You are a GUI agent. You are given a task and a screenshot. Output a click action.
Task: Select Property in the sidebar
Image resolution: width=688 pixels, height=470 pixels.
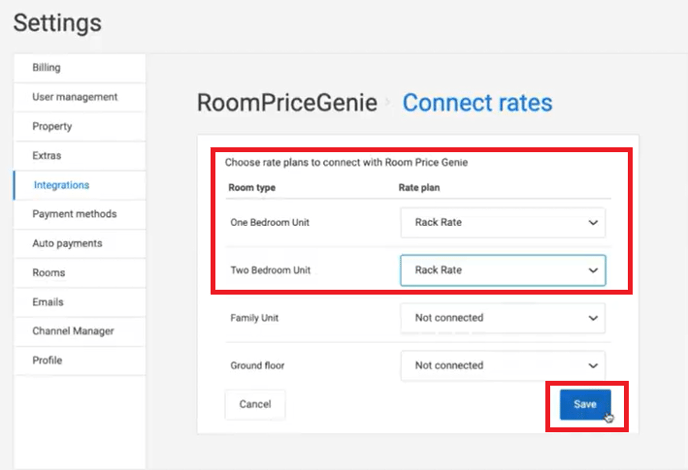click(x=52, y=127)
